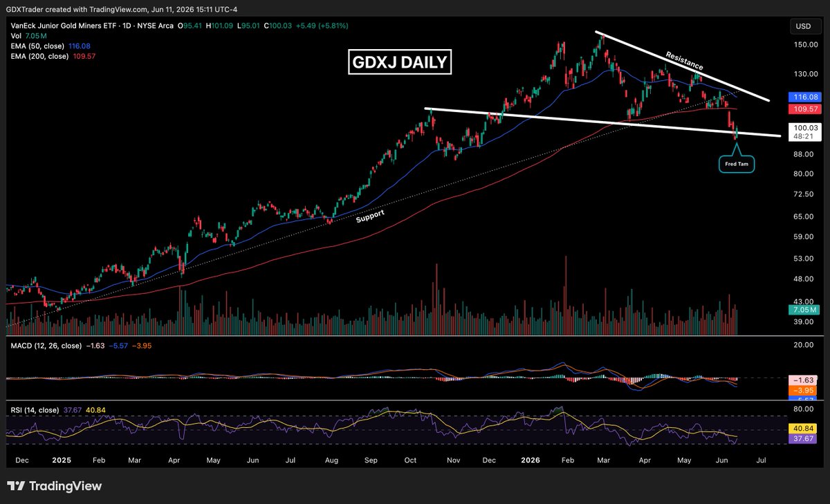
Task: Click the Resistance trendline label
Action: [x=685, y=59]
